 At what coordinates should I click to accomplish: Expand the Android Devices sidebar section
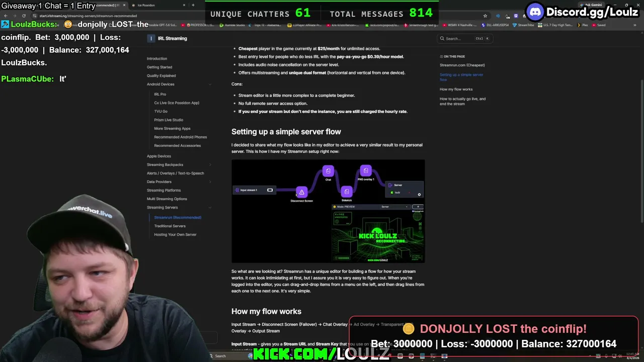tap(210, 84)
